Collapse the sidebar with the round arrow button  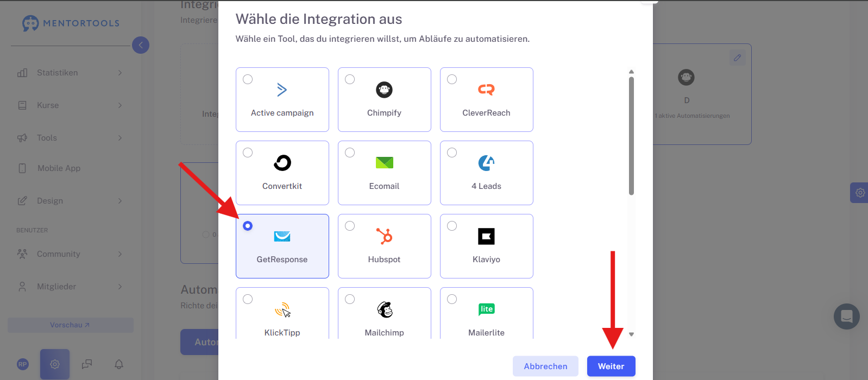point(141,45)
